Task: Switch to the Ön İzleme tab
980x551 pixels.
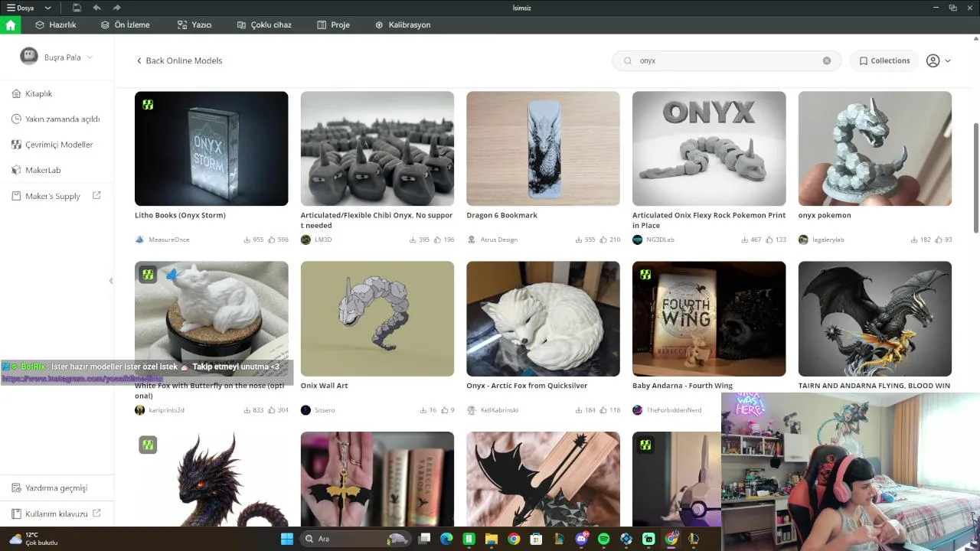Action: pyautogui.click(x=126, y=24)
